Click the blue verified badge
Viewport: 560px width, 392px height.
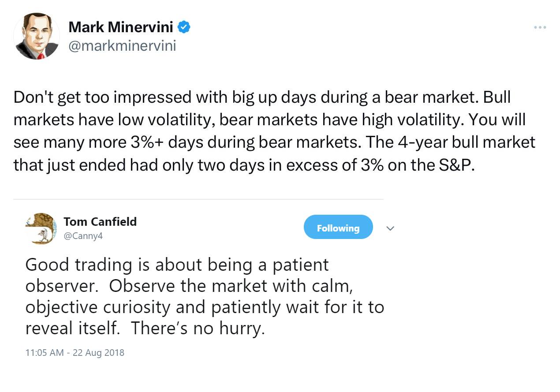click(184, 27)
